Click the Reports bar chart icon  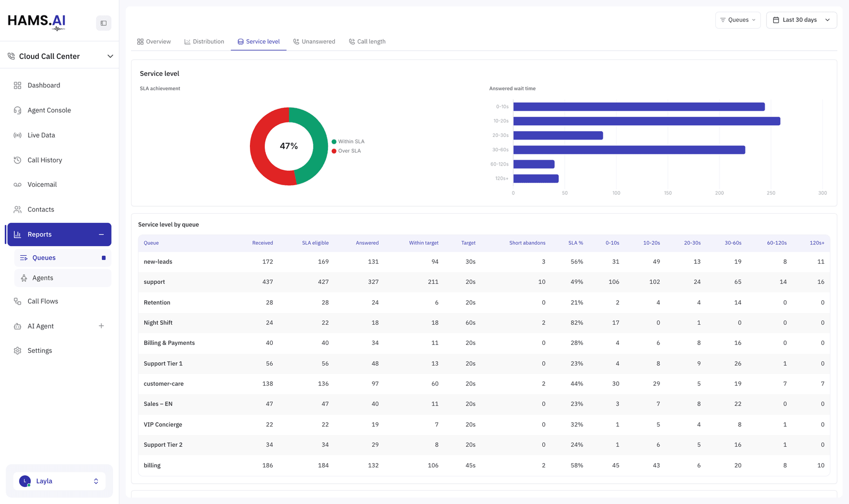[18, 234]
